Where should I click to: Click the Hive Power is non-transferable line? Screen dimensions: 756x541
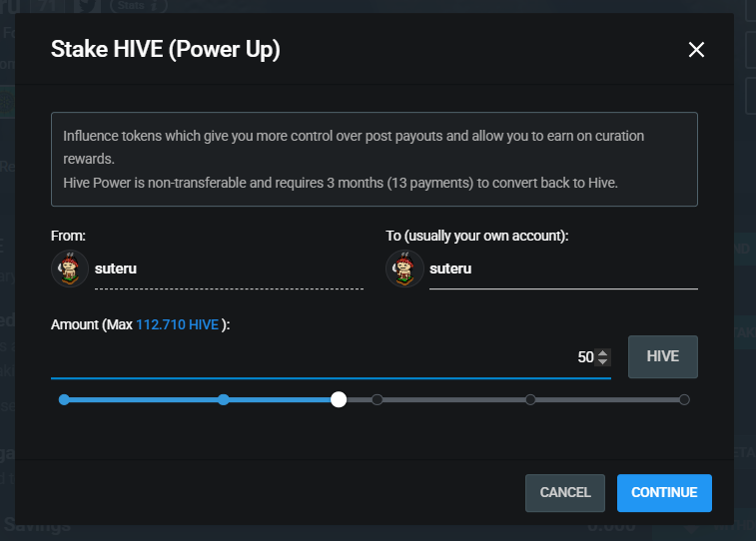341,183
